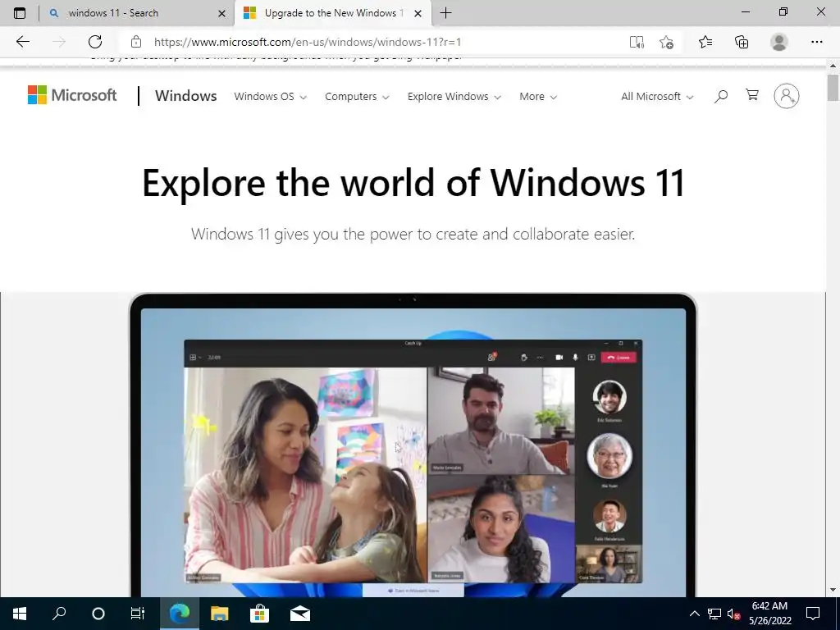Click the address bar URL
The image size is (840, 630).
tap(308, 42)
